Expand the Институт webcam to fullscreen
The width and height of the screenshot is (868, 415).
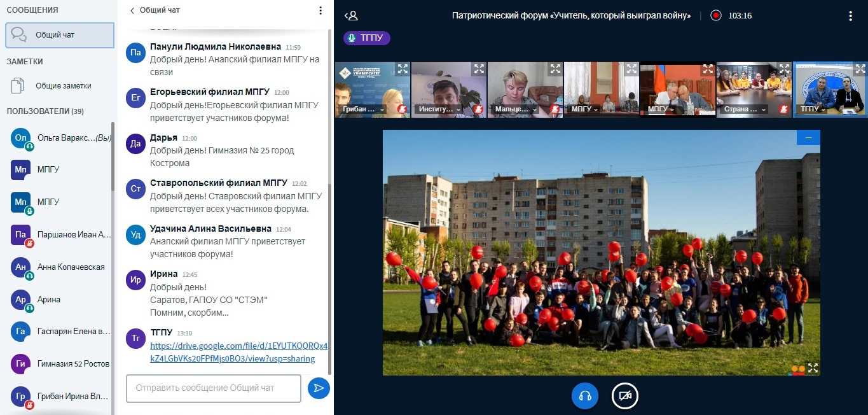[479, 69]
